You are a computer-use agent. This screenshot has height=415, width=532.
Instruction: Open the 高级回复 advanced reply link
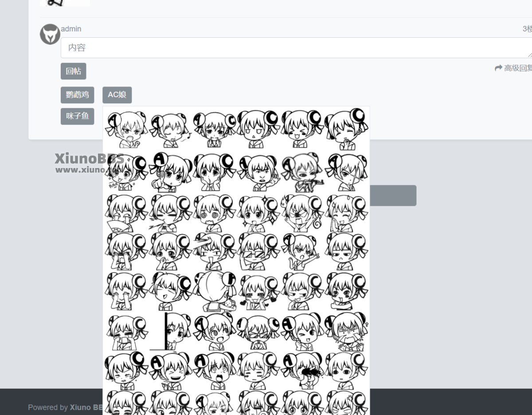(x=513, y=68)
